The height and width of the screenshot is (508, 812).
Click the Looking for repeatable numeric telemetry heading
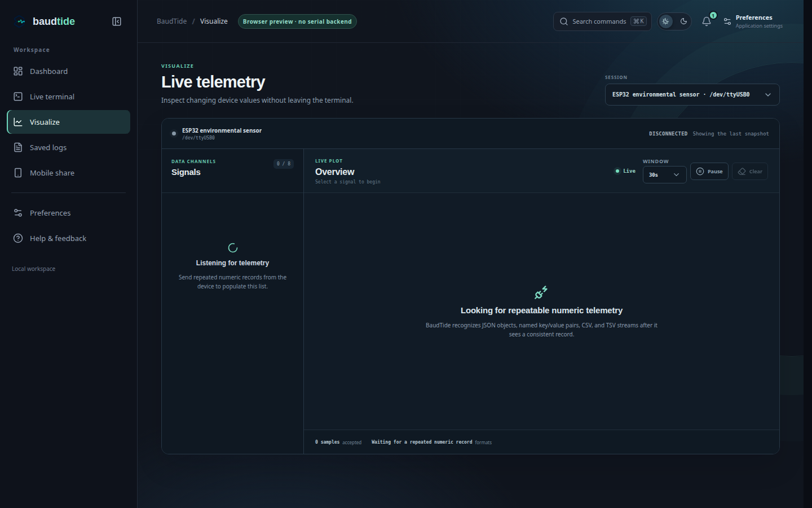(x=541, y=310)
